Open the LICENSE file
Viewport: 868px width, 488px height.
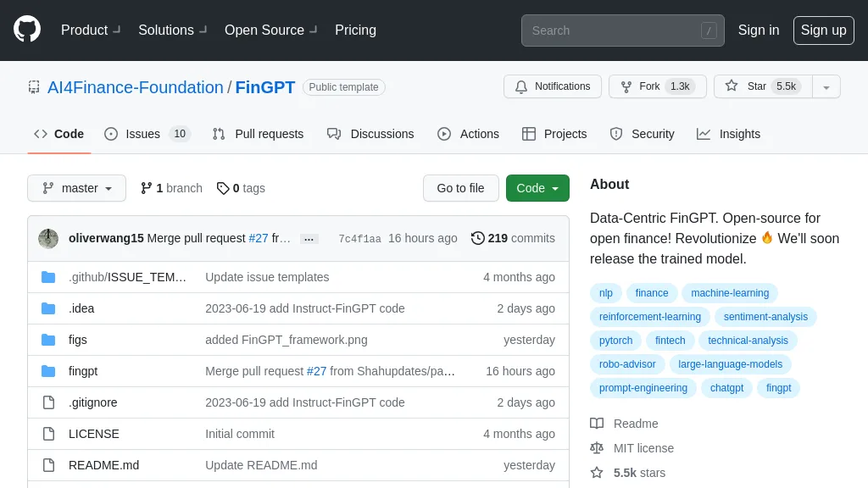(x=94, y=434)
